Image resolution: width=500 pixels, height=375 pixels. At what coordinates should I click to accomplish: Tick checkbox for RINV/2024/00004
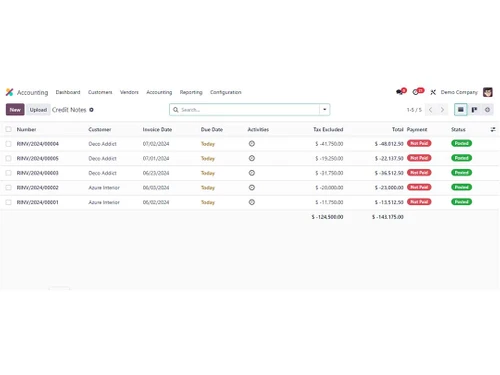[x=9, y=144]
